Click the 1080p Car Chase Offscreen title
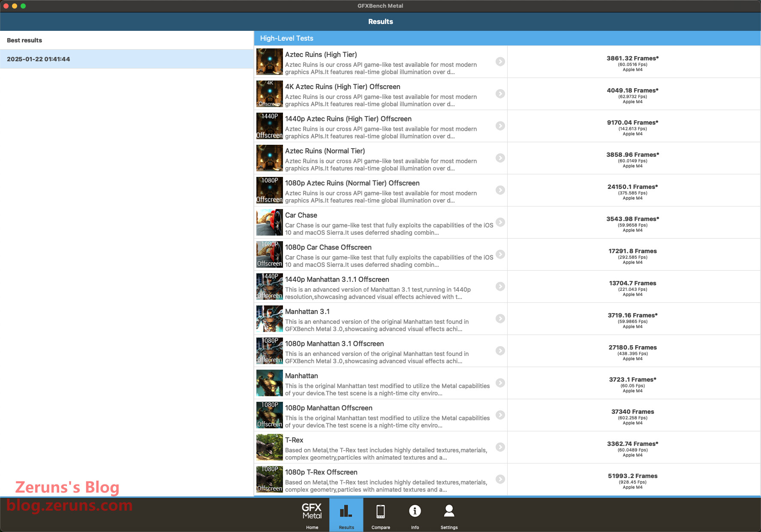The image size is (761, 532). pyautogui.click(x=328, y=248)
